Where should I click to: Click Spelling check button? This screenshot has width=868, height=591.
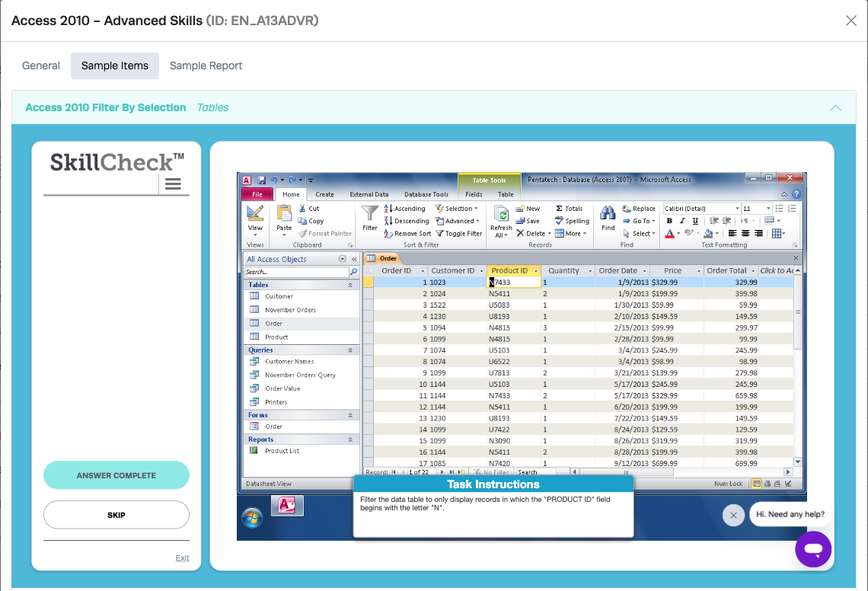pyautogui.click(x=572, y=221)
